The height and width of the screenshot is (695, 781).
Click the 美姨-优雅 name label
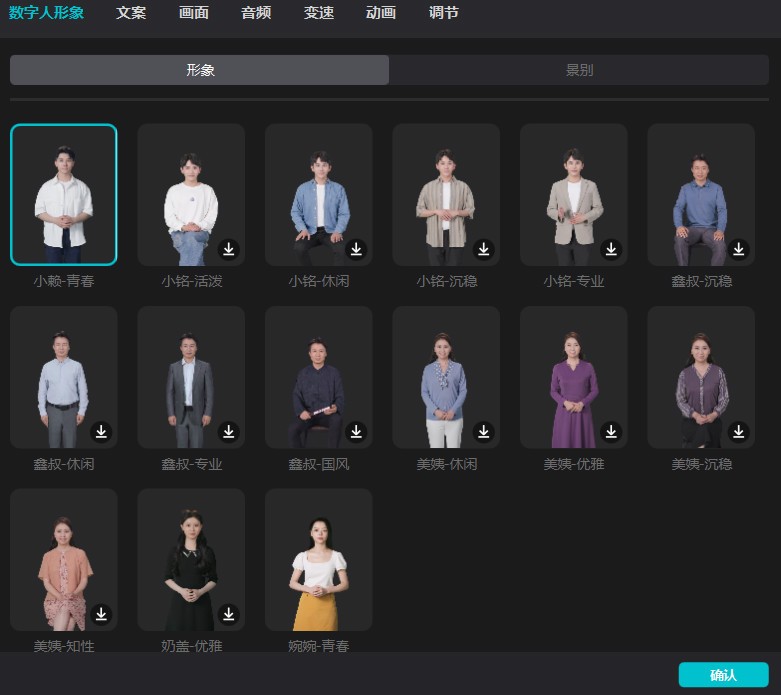[574, 464]
